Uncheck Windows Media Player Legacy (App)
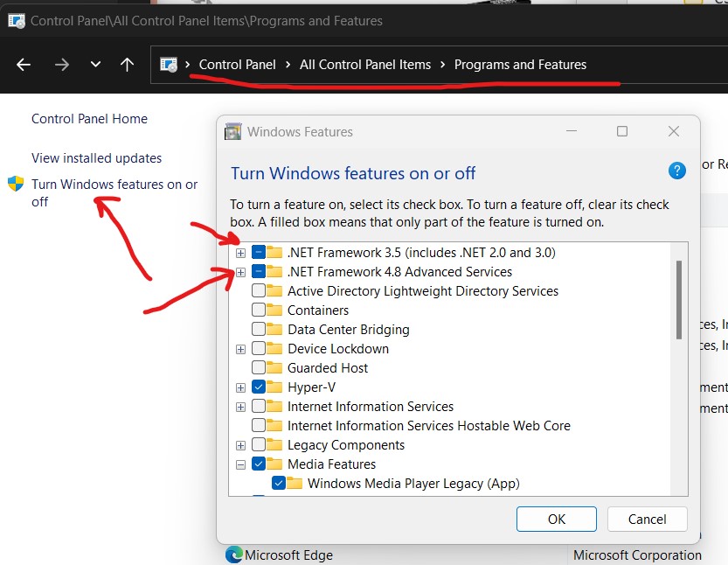 279,484
